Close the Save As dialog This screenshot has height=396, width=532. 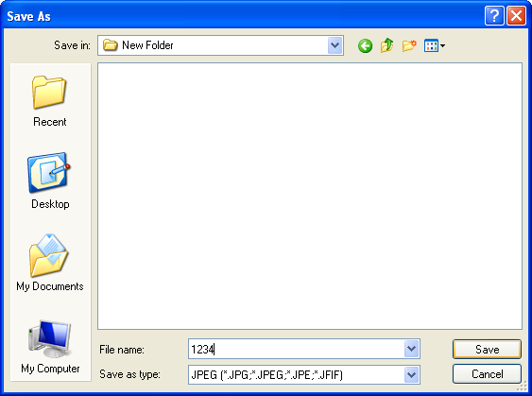point(516,16)
